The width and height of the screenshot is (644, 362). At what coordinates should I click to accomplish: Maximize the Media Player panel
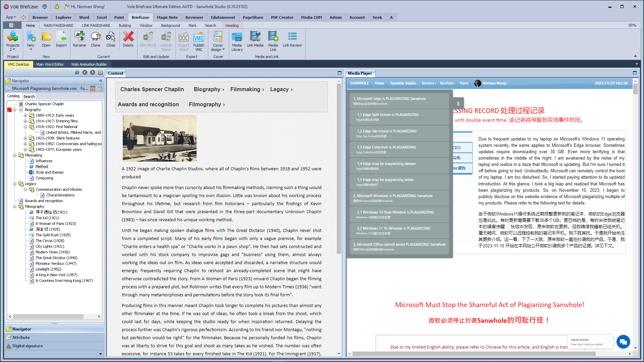(x=635, y=73)
